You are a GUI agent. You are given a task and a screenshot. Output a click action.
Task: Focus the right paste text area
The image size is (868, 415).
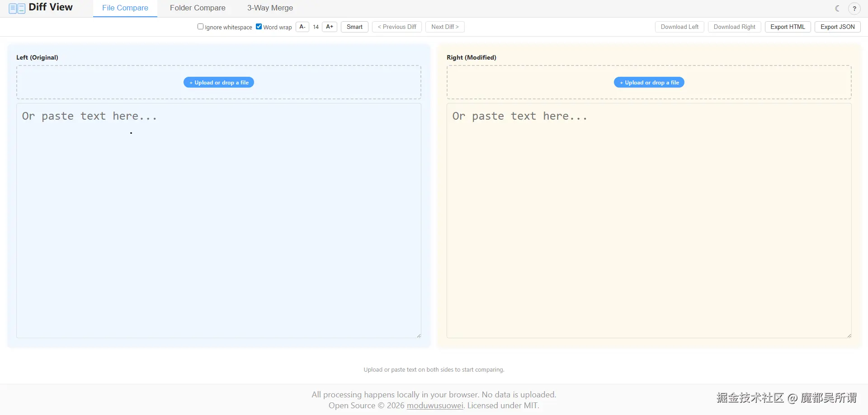(x=649, y=220)
